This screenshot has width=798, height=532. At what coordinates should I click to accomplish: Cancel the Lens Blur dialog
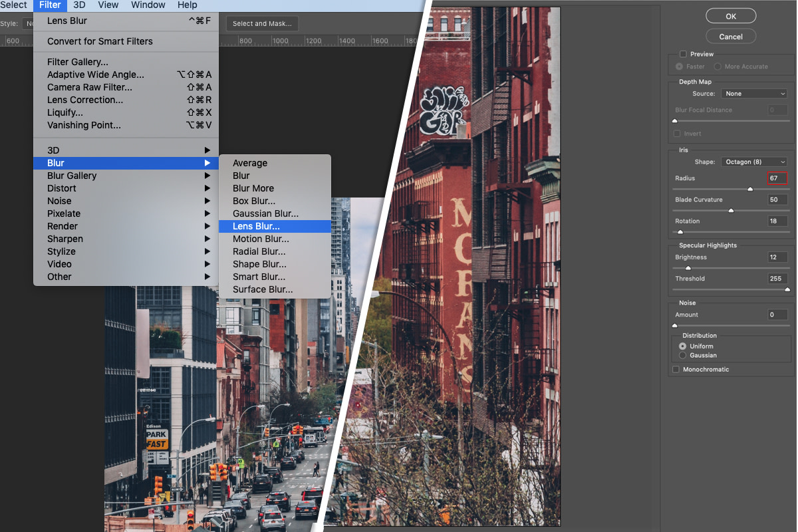[731, 37]
